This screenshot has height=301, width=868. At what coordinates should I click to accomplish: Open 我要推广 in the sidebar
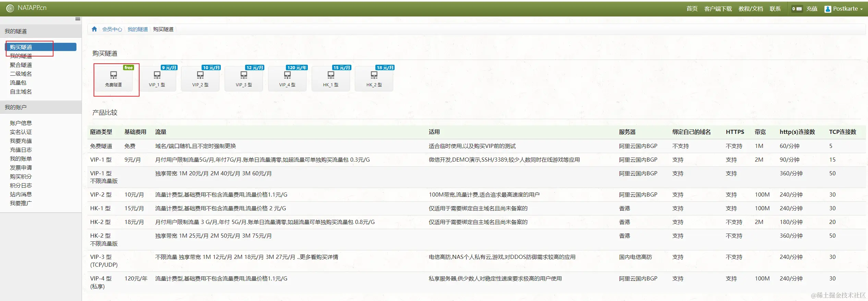click(21, 203)
